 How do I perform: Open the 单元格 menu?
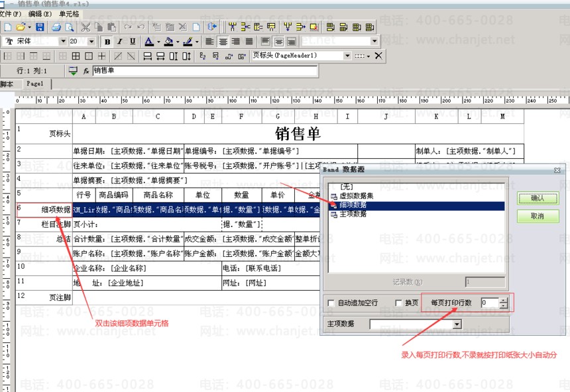(69, 13)
